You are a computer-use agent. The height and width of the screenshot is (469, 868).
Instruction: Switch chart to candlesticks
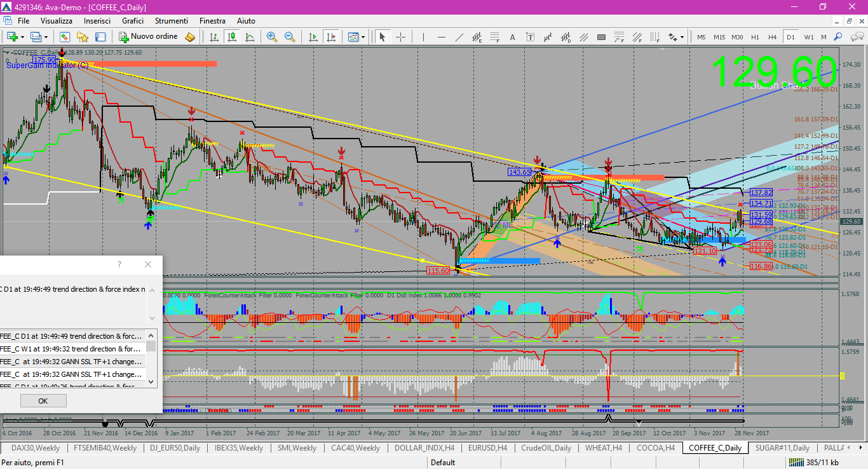(x=232, y=37)
